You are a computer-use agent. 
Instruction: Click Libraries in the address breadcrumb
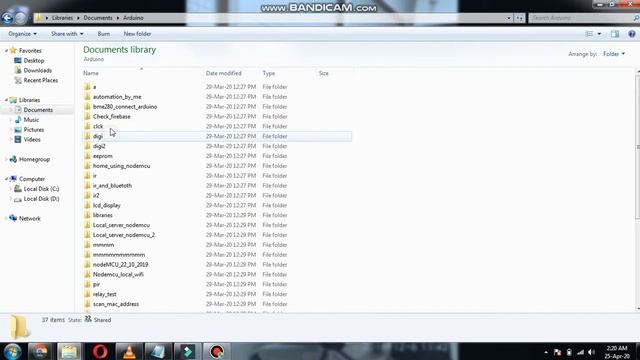62,18
